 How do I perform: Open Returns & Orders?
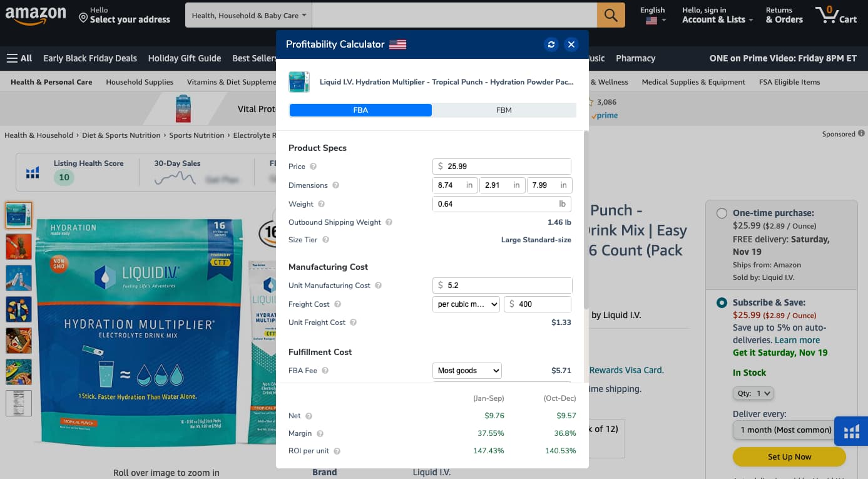click(x=784, y=15)
